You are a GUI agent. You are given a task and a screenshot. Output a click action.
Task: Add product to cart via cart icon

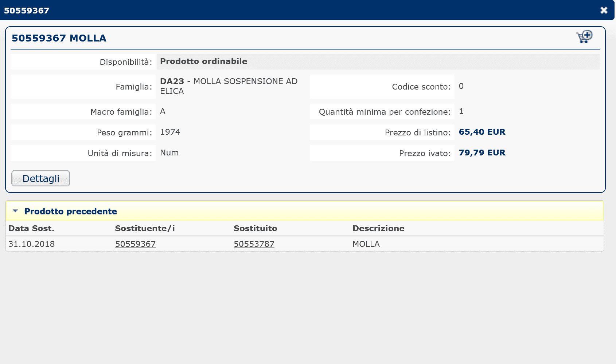coord(584,36)
